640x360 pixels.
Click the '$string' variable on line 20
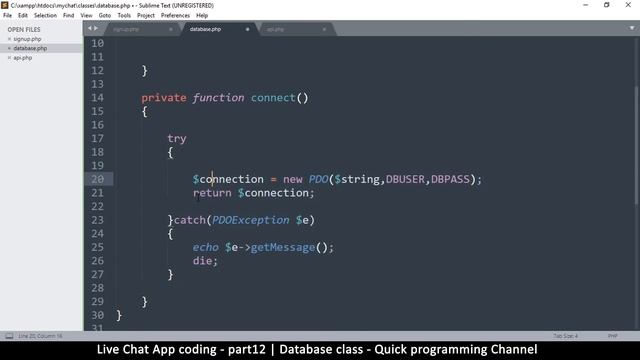click(x=357, y=179)
